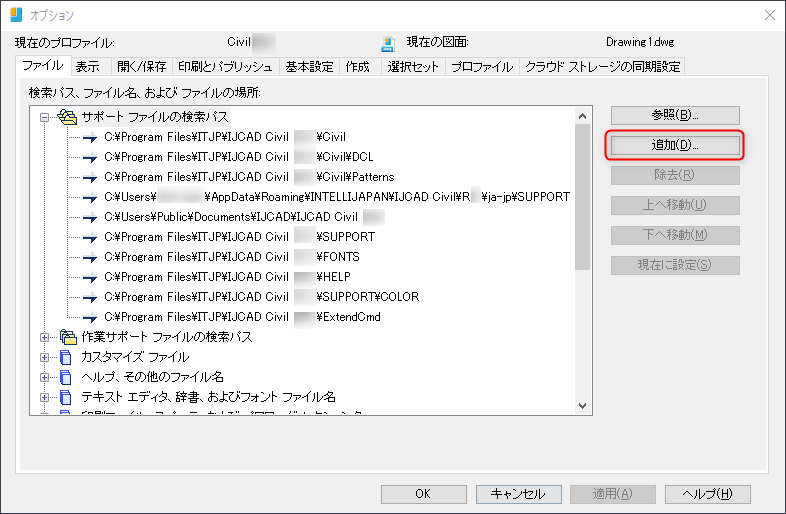Collapse the サポート ファイルの検索パス node
Screen dimensions: 786x514
tap(45, 117)
